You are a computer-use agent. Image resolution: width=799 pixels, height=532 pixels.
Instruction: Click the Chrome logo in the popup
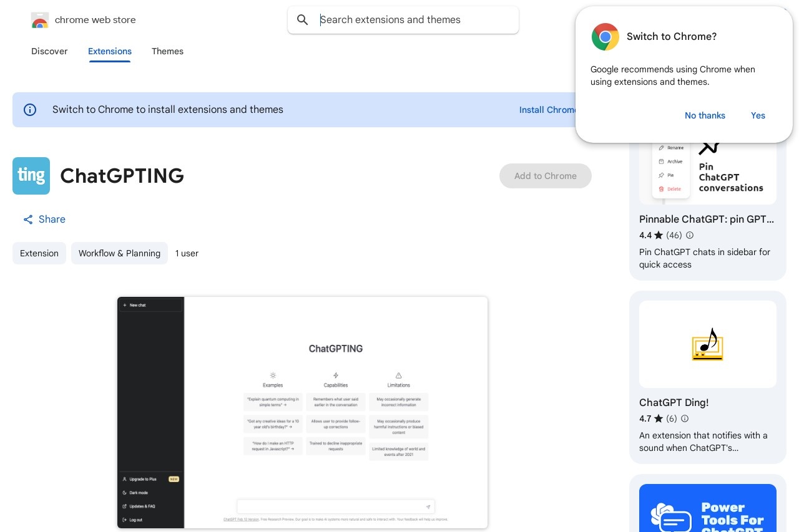[605, 37]
